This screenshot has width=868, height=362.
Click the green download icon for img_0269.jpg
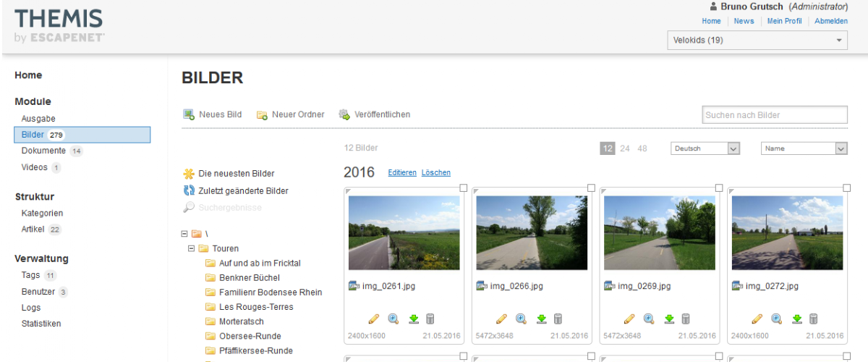(x=669, y=319)
